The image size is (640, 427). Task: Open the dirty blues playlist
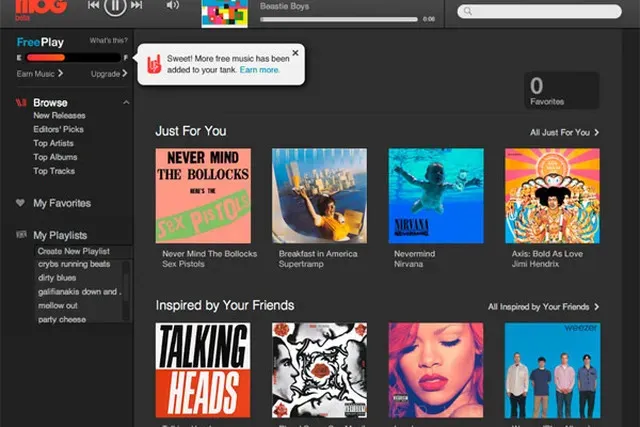(x=56, y=278)
